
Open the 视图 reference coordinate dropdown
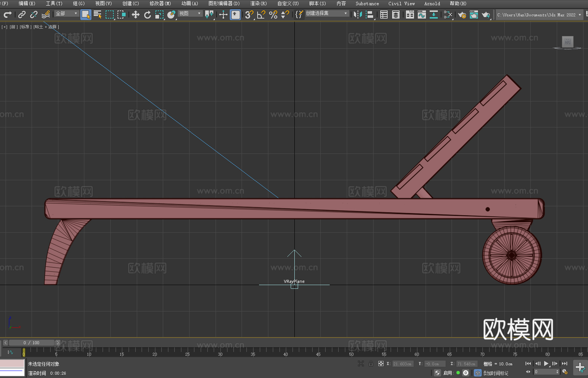[x=190, y=13]
